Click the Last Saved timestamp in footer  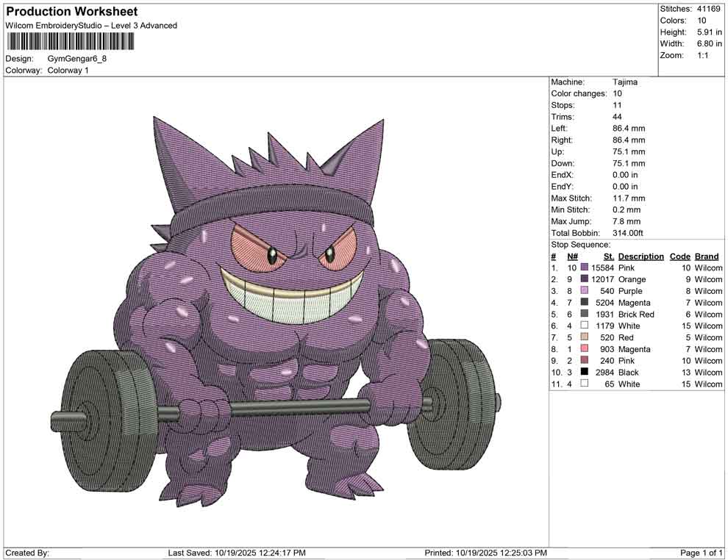coord(237,553)
